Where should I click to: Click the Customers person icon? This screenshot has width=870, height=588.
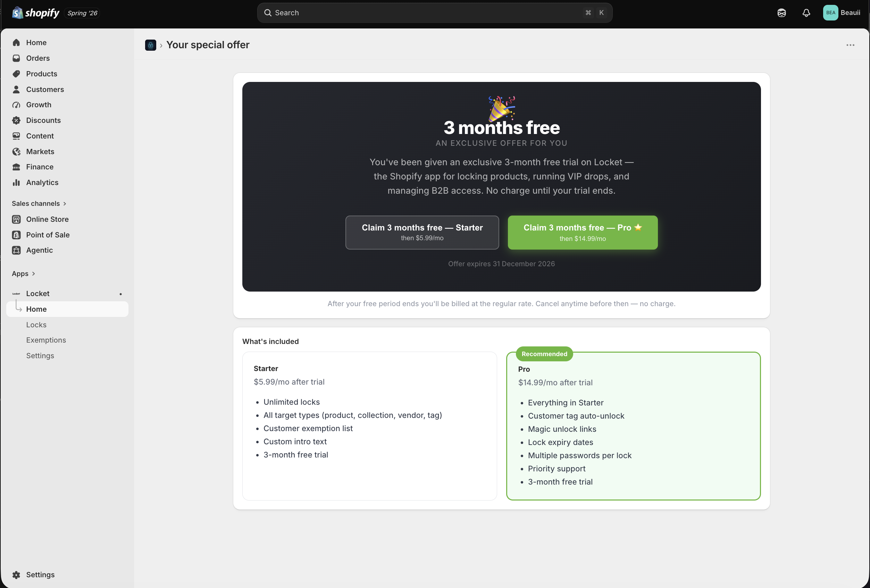[x=16, y=90]
